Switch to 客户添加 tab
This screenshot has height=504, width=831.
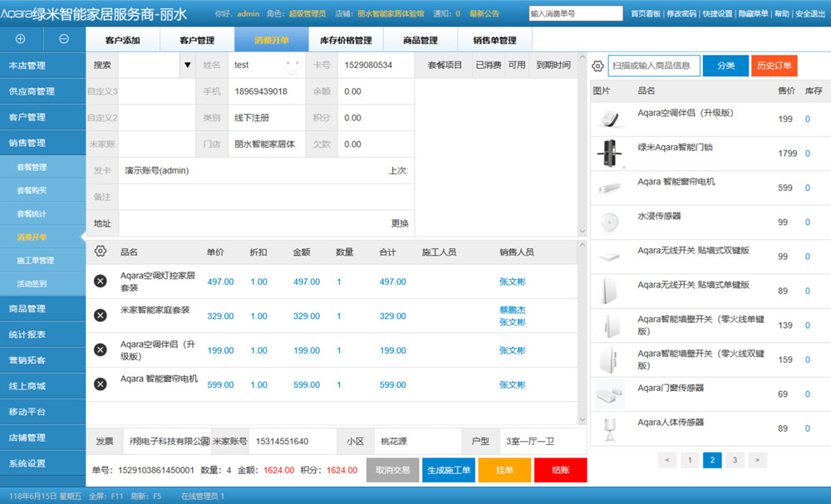tap(122, 40)
